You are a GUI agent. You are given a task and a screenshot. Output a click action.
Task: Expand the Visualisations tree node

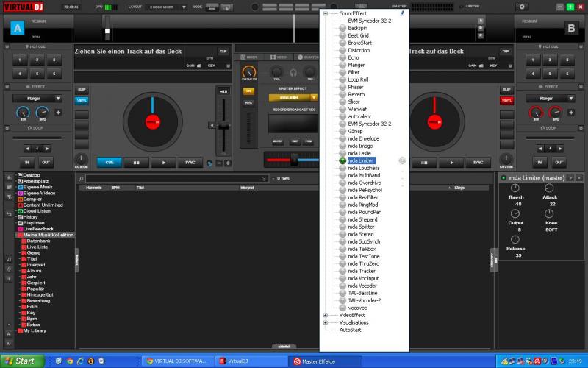point(326,322)
